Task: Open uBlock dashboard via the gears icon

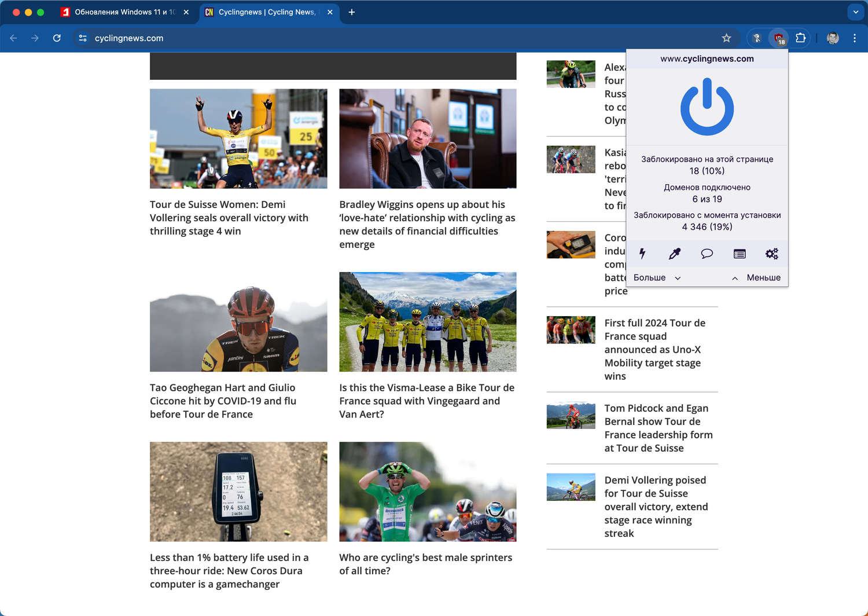Action: (x=772, y=254)
